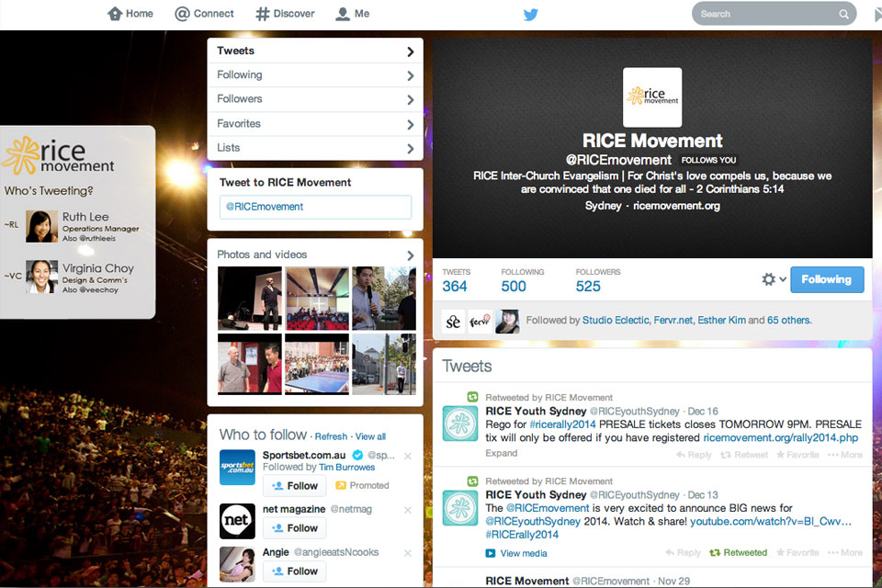Viewport: 882px width, 588px height.
Task: Expand the Dec 16 tweet
Action: [x=502, y=453]
